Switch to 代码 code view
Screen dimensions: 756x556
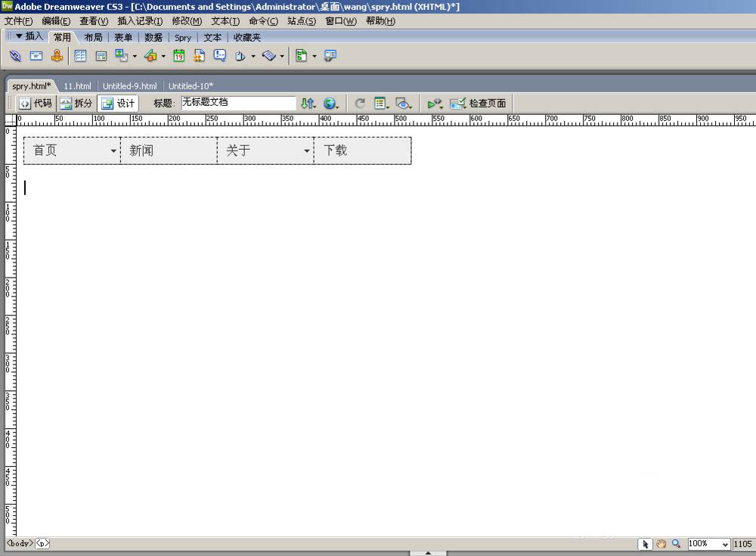click(x=36, y=104)
